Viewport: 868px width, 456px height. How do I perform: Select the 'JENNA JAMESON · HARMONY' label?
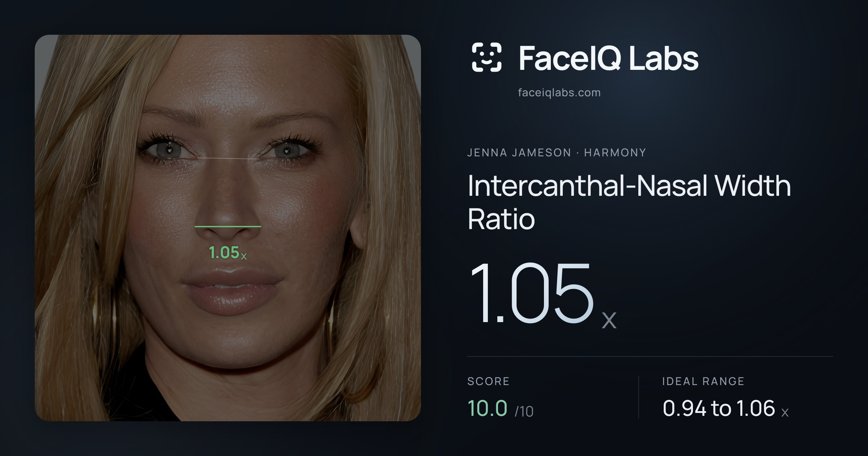pyautogui.click(x=556, y=153)
